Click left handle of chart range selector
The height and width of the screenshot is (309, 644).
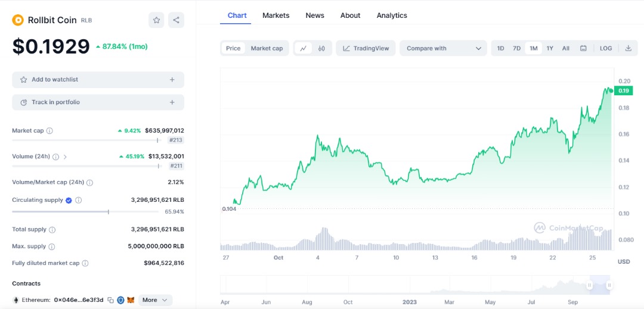[590, 285]
